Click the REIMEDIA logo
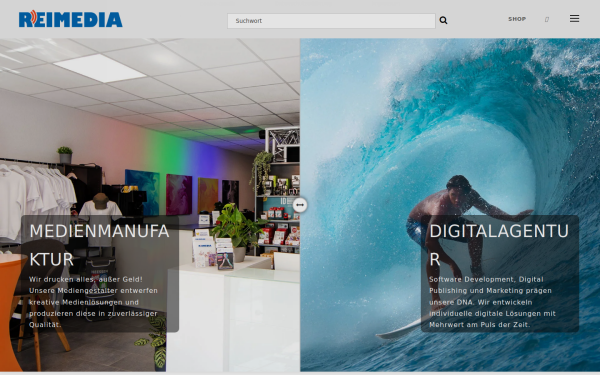The height and width of the screenshot is (375, 600). 70,19
